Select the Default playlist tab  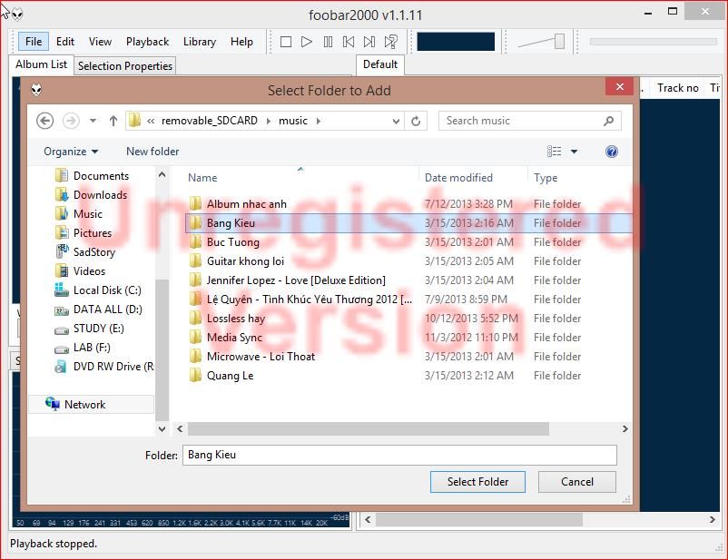pyautogui.click(x=380, y=64)
